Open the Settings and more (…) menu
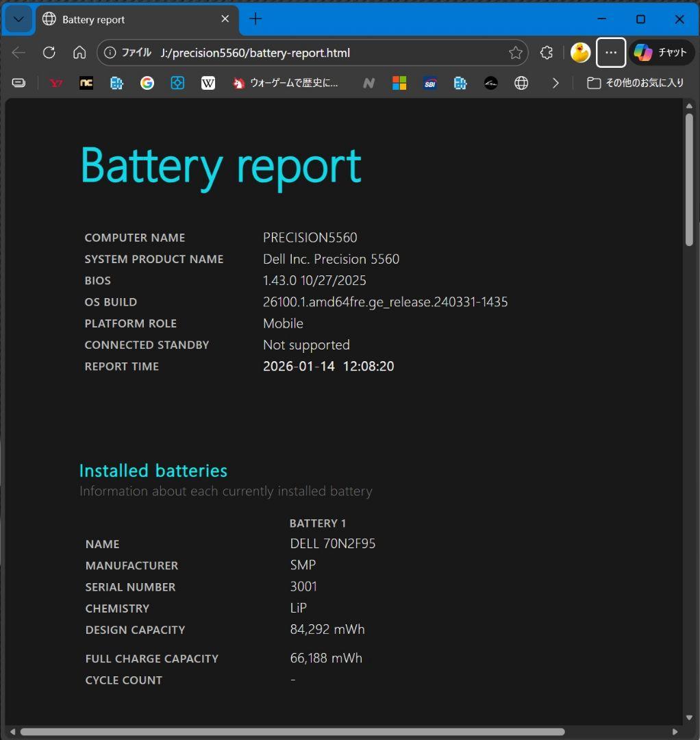The width and height of the screenshot is (700, 740). (611, 53)
